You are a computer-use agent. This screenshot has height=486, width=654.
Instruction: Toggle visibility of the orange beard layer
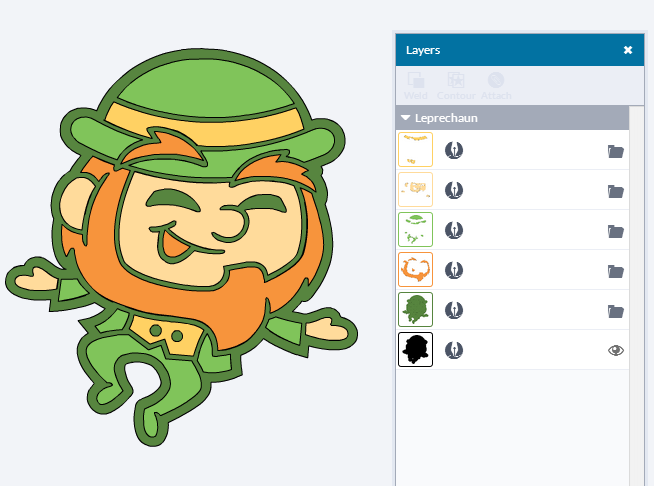tap(616, 272)
